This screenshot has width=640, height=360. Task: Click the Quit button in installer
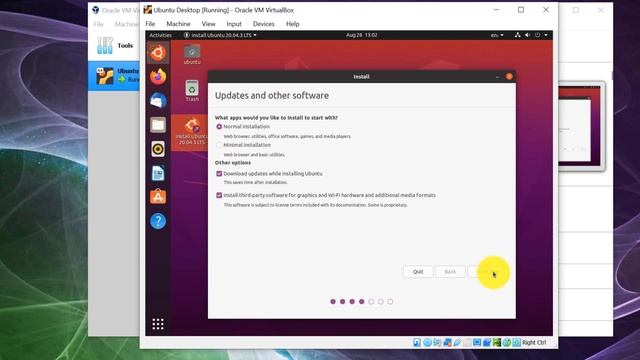pos(418,271)
